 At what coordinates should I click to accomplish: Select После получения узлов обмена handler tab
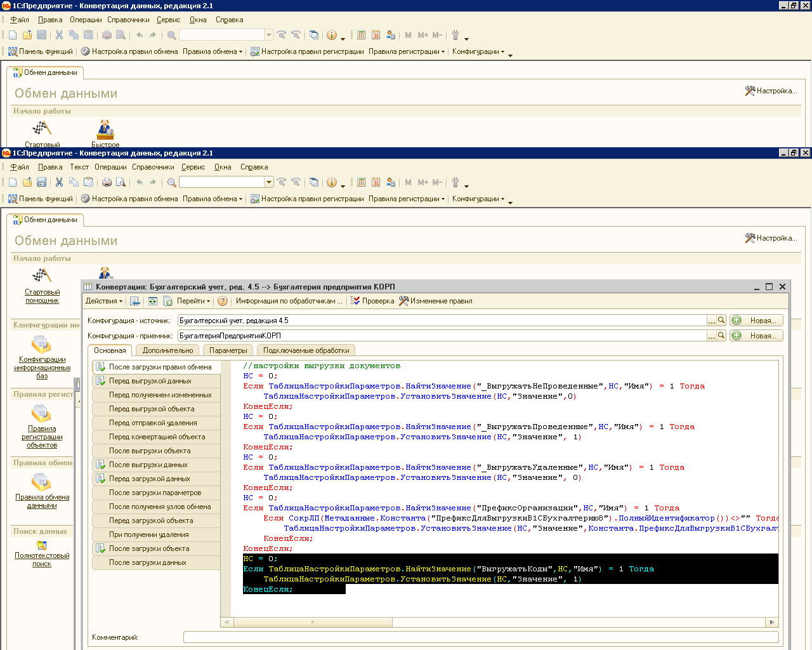[156, 507]
